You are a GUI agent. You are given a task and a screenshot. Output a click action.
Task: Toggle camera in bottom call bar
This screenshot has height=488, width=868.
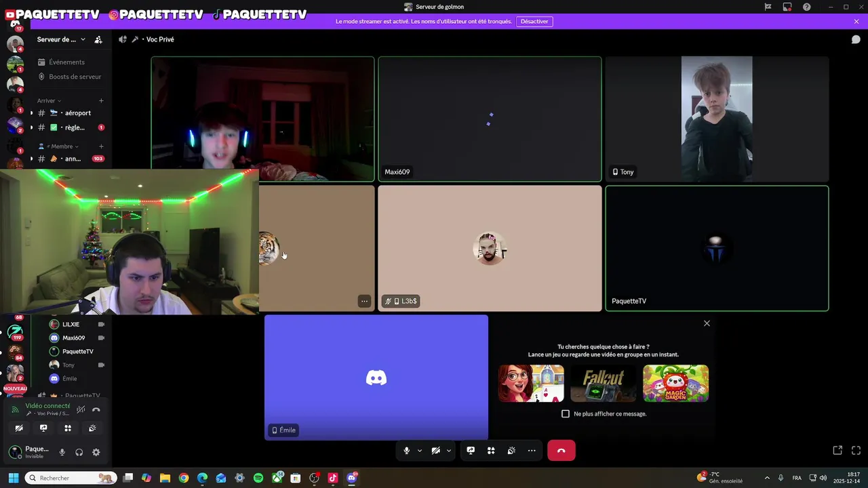click(435, 450)
